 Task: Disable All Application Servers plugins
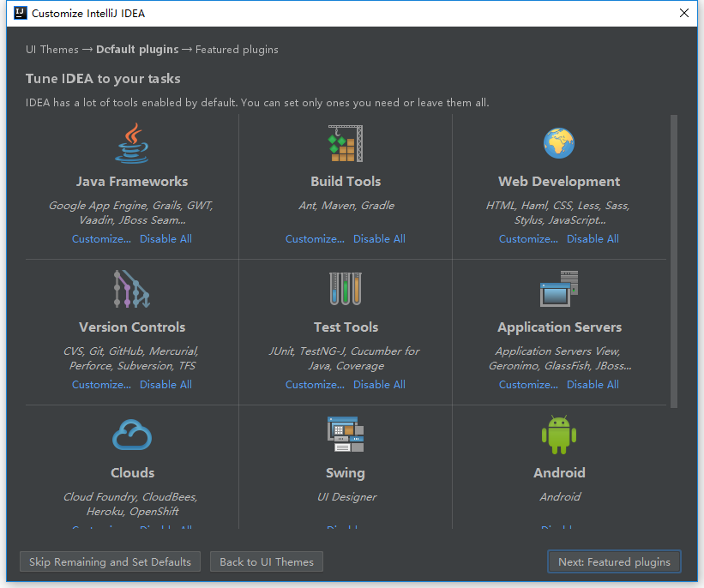tap(593, 385)
